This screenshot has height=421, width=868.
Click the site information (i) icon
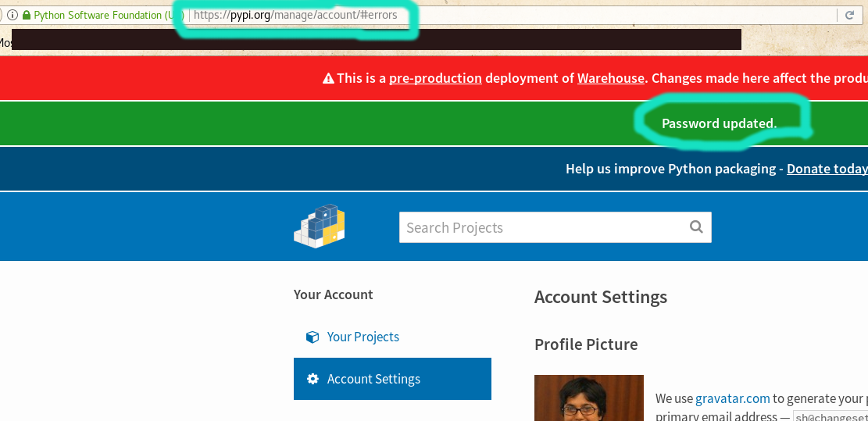pos(13,15)
